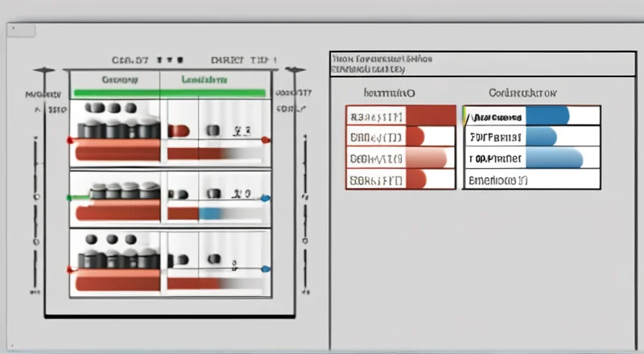Select the green-text header tab in the chart
This screenshot has height=354, width=644.
204,80
